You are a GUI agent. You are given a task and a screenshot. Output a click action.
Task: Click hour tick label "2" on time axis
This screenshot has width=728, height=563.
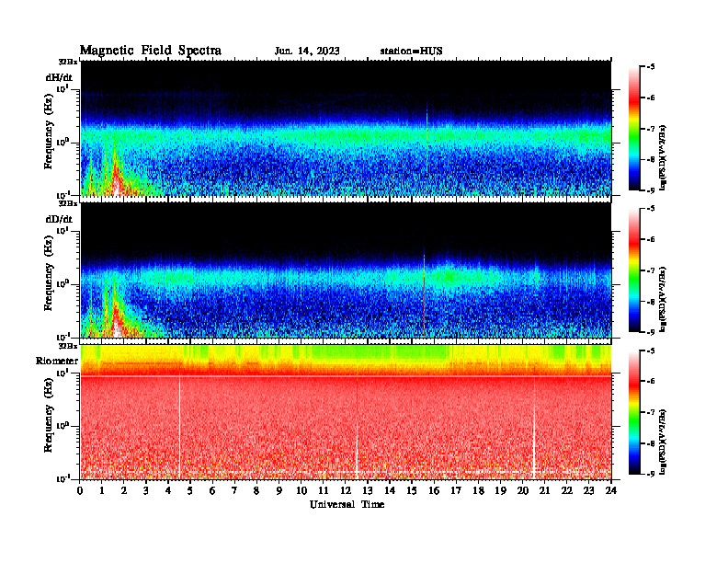click(124, 490)
